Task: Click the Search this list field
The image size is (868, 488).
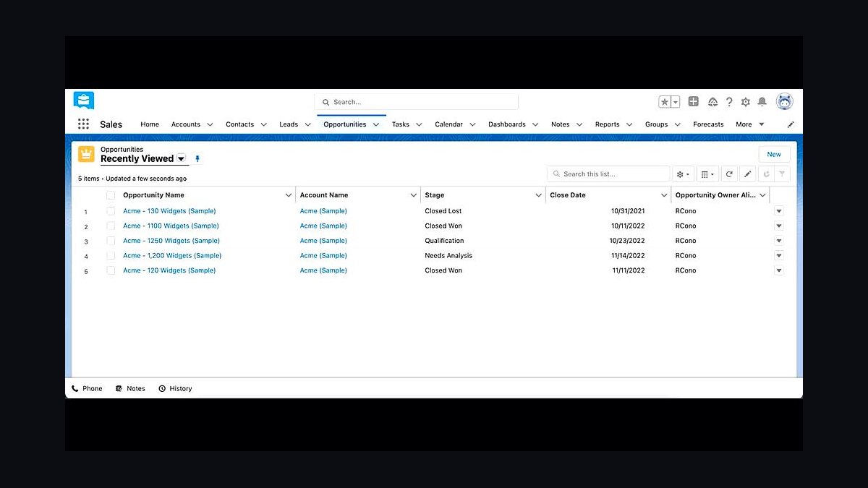Action: tap(608, 174)
